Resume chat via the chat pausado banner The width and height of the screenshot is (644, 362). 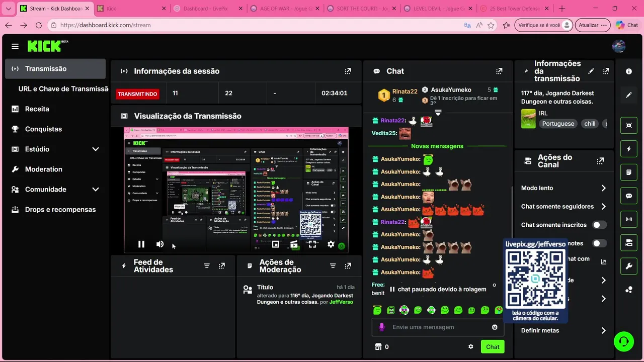[438, 289]
